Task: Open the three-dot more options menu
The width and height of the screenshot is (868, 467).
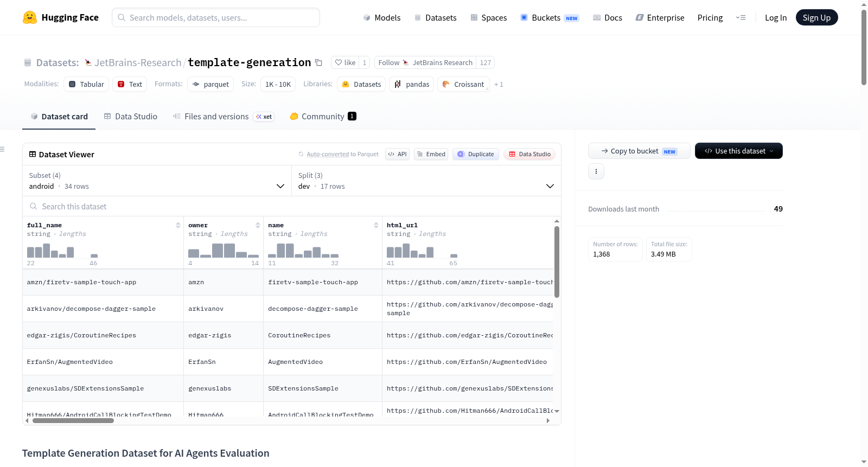Action: click(596, 171)
